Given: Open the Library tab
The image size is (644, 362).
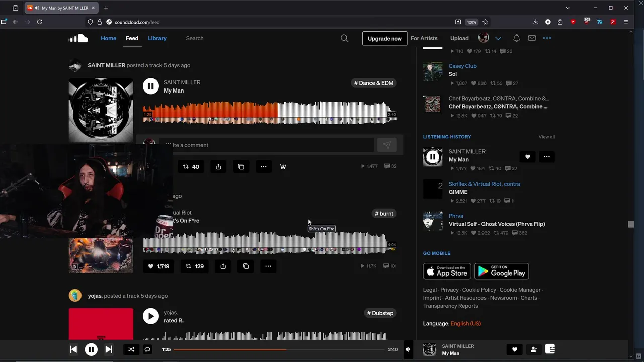Looking at the screenshot, I should click(157, 38).
